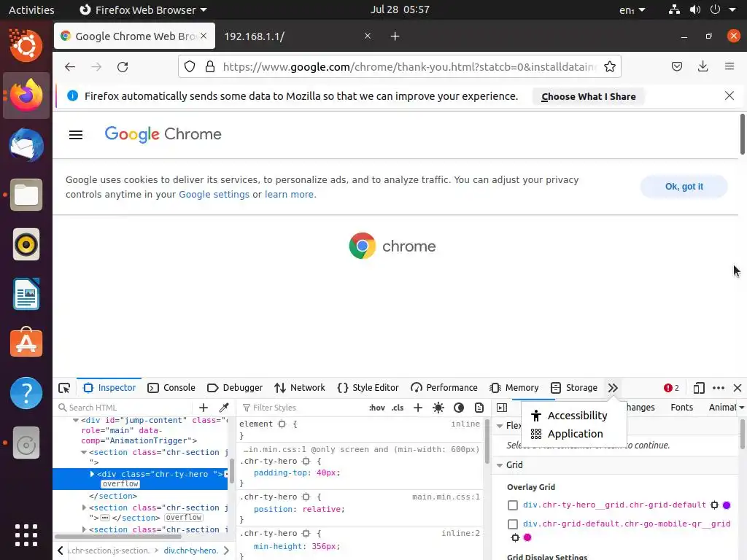The width and height of the screenshot is (747, 560).
Task: Toggle responsive design mode
Action: click(699, 388)
